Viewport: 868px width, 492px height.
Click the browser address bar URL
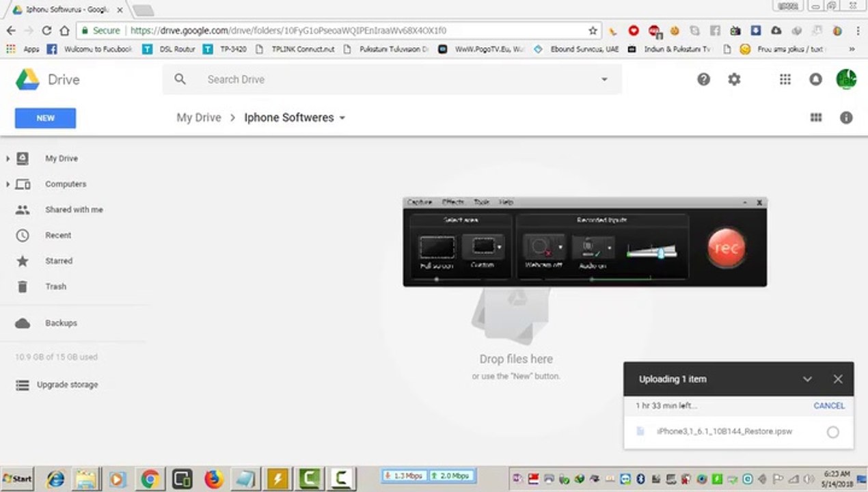pos(288,31)
